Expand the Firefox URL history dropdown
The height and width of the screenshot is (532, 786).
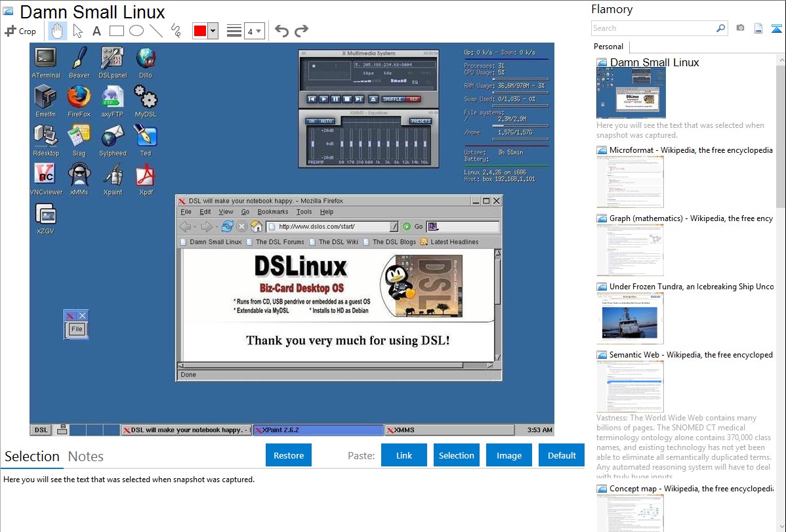coord(394,226)
